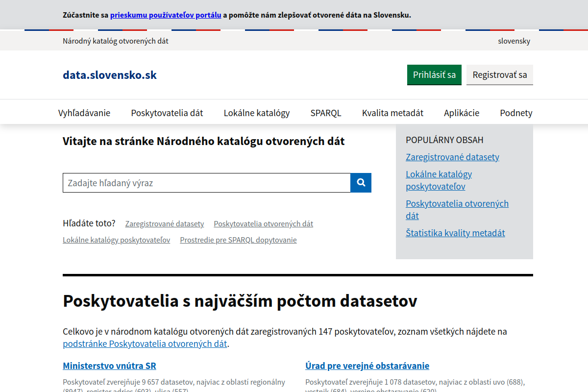
Task: Switch language via slovensky
Action: pyautogui.click(x=514, y=41)
